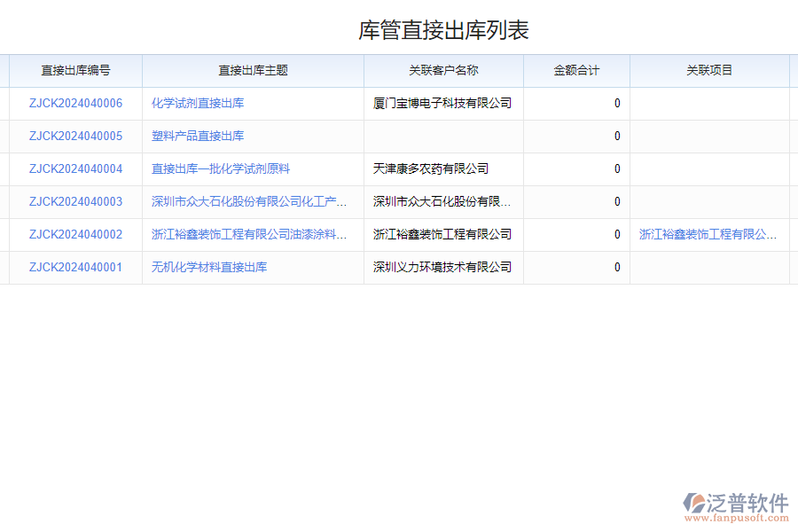Viewport: 798px width, 532px height.
Task: Select outbound number ZJCK2024040005
Action: 74,136
